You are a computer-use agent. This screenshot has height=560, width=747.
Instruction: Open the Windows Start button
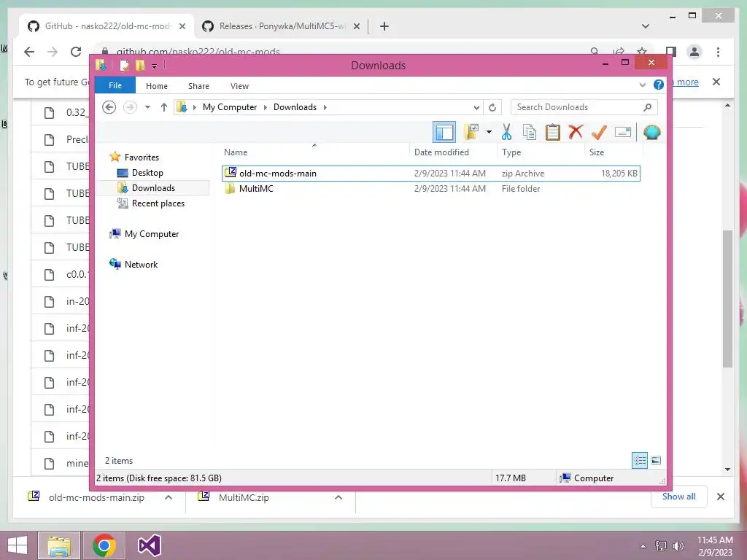pos(18,545)
